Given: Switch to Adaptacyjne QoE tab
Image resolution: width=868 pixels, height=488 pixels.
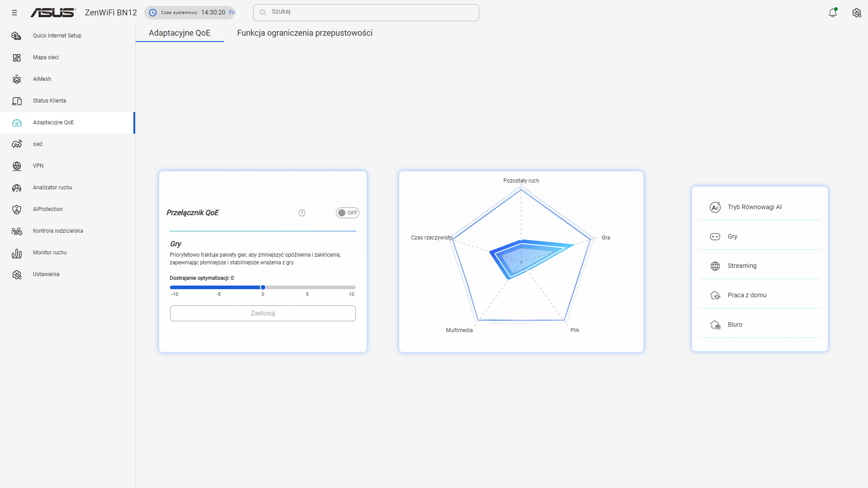Looking at the screenshot, I should pyautogui.click(x=179, y=33).
